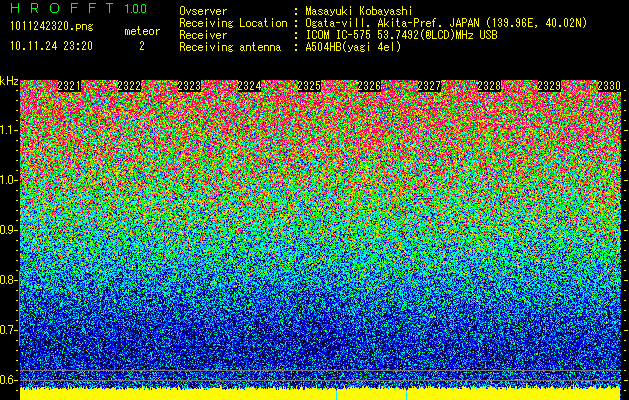Click the meteor label
The height and width of the screenshot is (400, 629).
[x=142, y=31]
